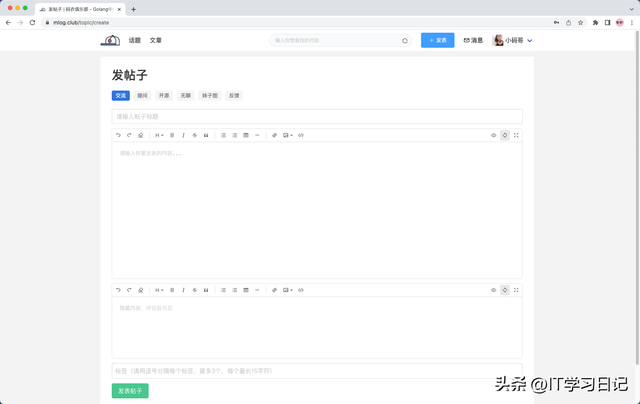Image resolution: width=640 pixels, height=404 pixels.
Task: Click the site logo in header
Action: pyautogui.click(x=110, y=40)
